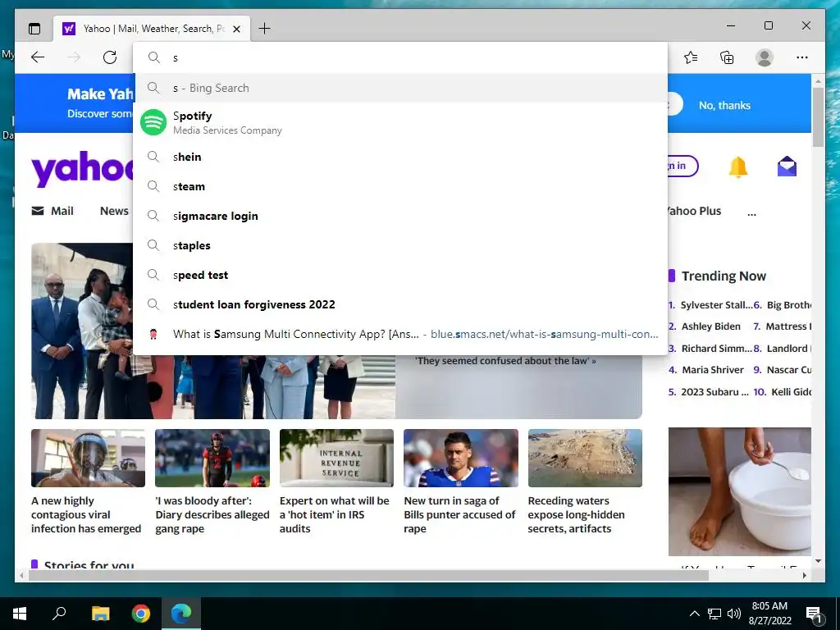Open taskbar search magnifier
This screenshot has width=840, height=630.
click(x=59, y=614)
